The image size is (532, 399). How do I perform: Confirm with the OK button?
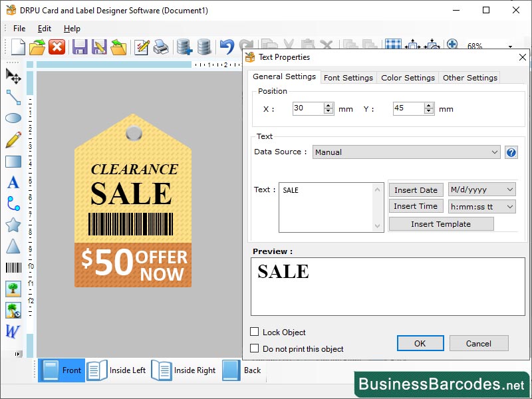420,343
